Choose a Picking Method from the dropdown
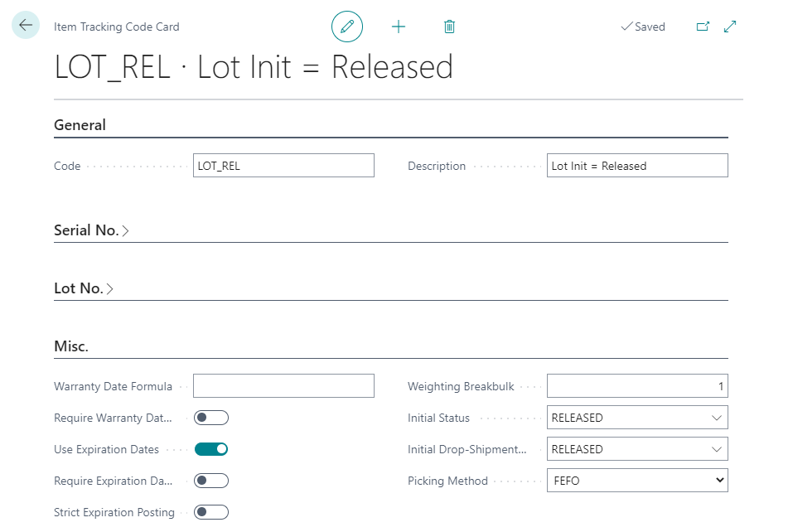 tap(637, 481)
